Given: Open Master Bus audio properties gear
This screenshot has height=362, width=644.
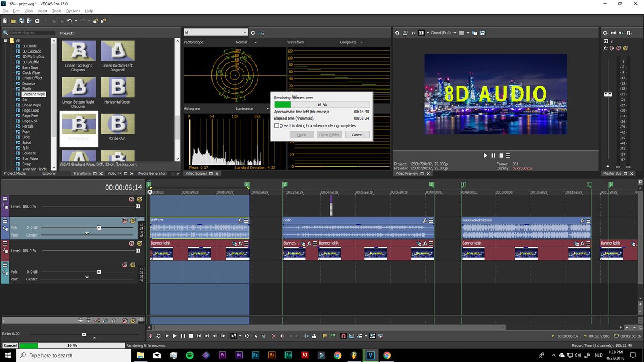Looking at the screenshot, I should click(x=605, y=33).
